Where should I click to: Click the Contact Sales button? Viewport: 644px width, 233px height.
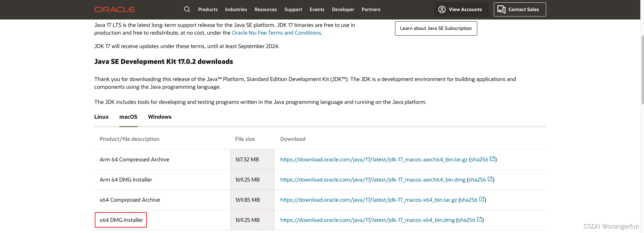[520, 9]
